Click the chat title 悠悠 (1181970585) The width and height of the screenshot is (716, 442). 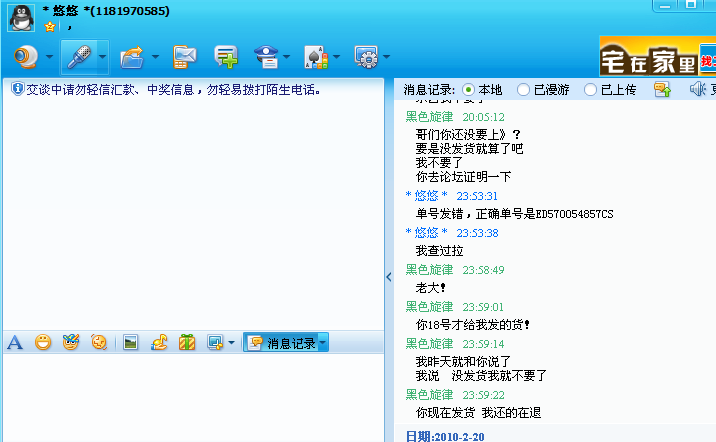click(x=106, y=11)
